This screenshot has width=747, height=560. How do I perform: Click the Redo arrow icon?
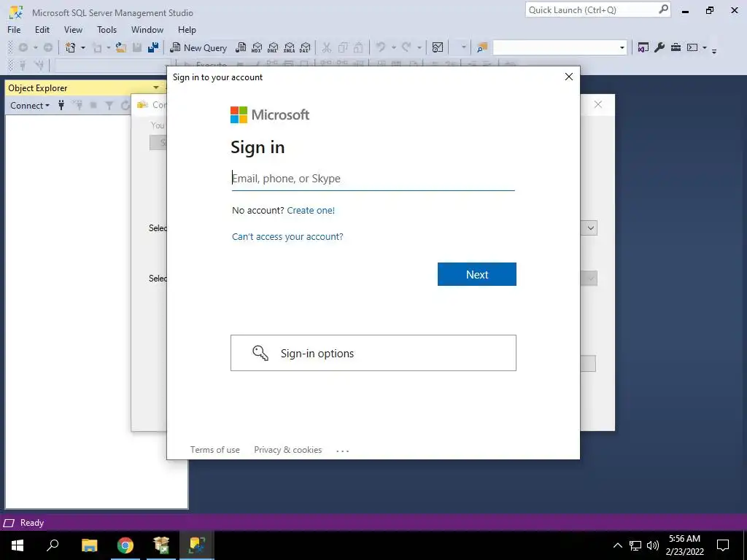(x=406, y=47)
